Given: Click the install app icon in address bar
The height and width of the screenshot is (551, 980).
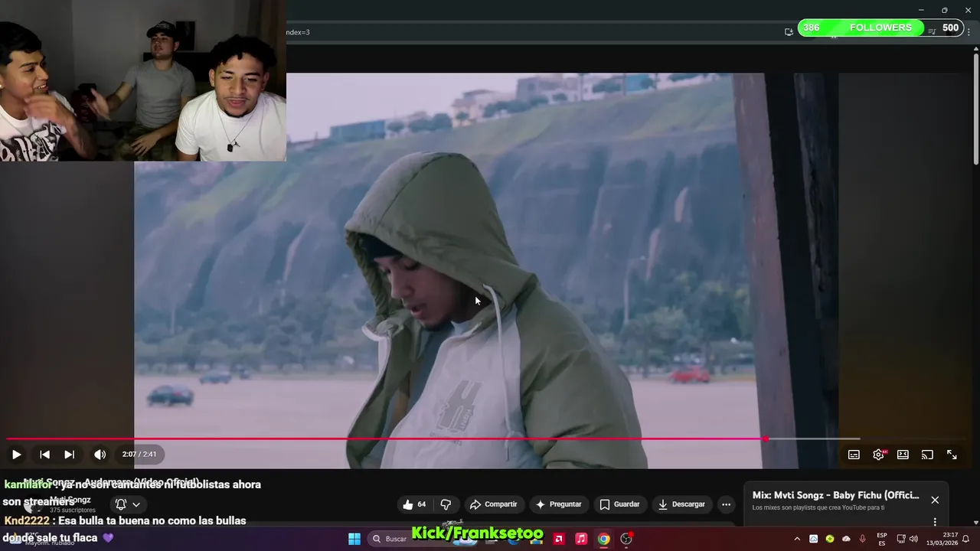Looking at the screenshot, I should [x=789, y=31].
